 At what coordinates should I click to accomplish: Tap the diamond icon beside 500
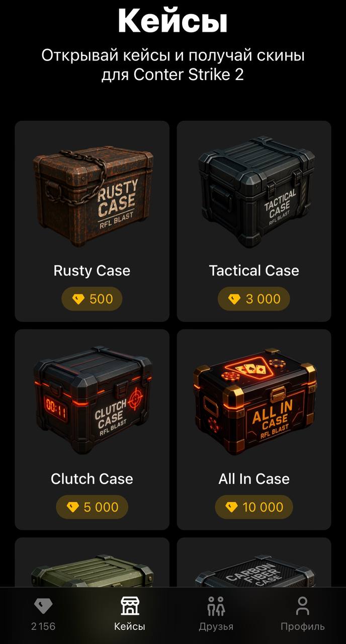[78, 299]
